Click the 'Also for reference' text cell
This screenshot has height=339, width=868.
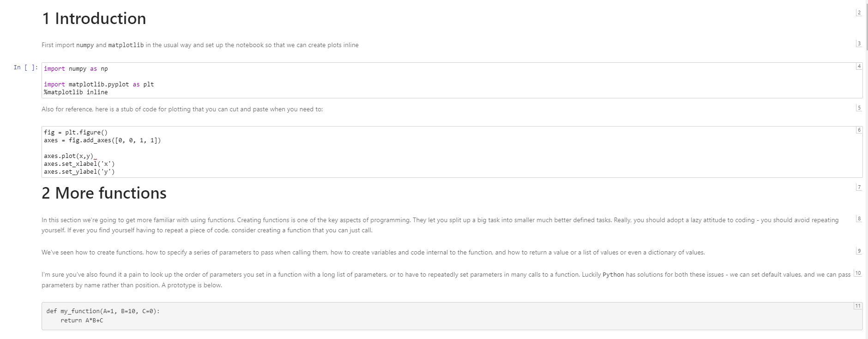pyautogui.click(x=182, y=109)
